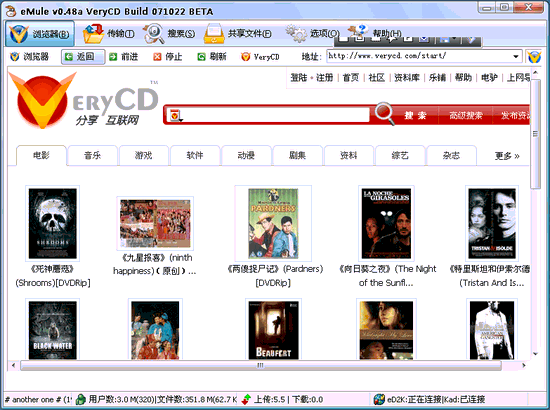Click the Refresh (刷新) page button

click(x=212, y=57)
